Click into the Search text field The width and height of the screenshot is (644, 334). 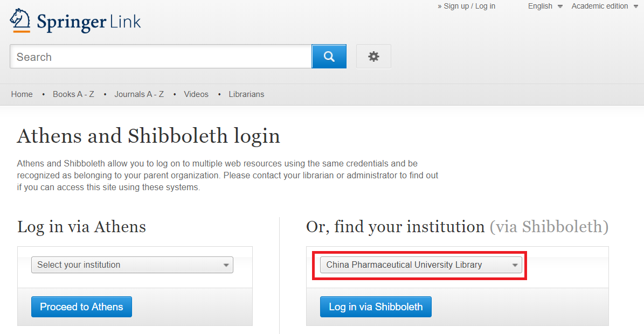161,57
